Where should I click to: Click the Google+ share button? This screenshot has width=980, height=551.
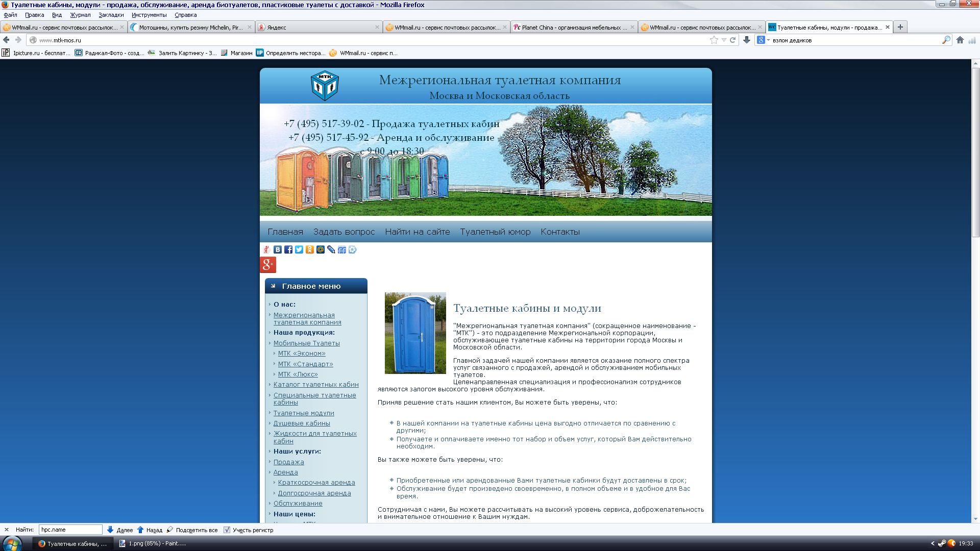tap(268, 265)
